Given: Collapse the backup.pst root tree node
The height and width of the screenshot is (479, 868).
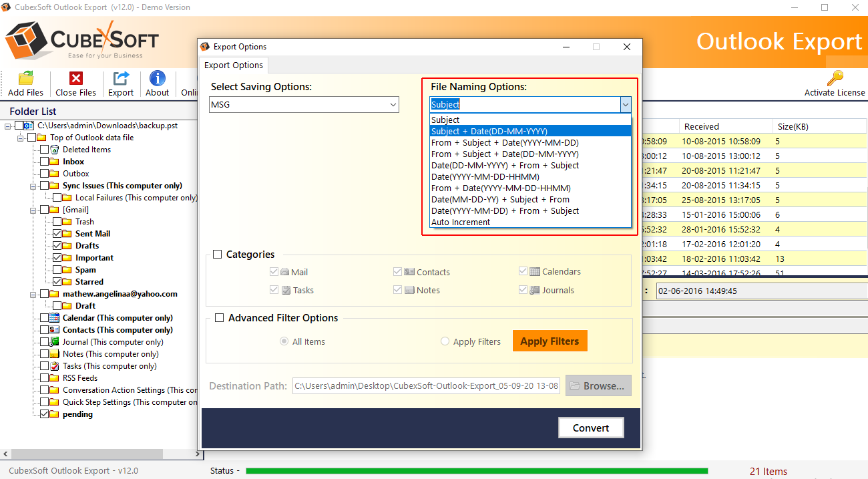Looking at the screenshot, I should click(x=8, y=126).
